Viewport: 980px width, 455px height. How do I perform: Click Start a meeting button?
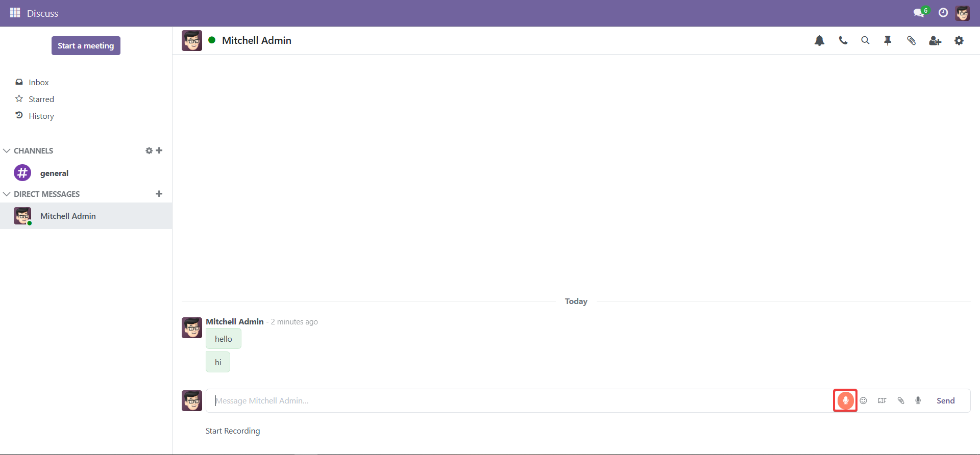pos(86,46)
